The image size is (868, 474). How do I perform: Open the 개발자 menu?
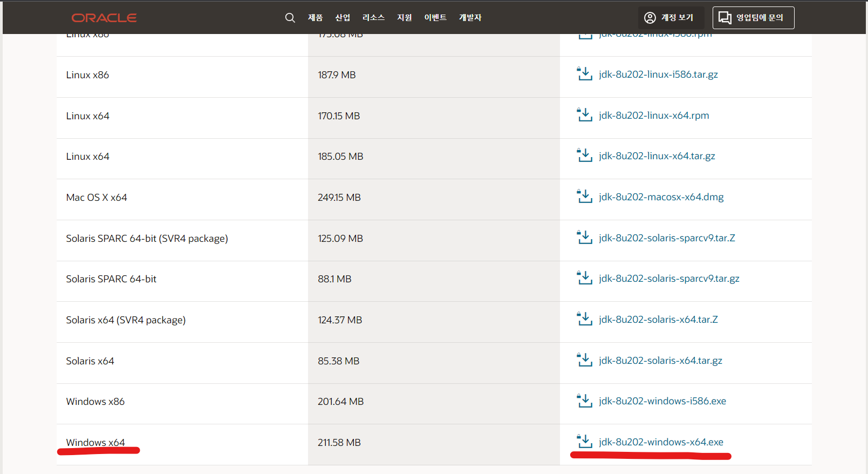click(x=470, y=18)
